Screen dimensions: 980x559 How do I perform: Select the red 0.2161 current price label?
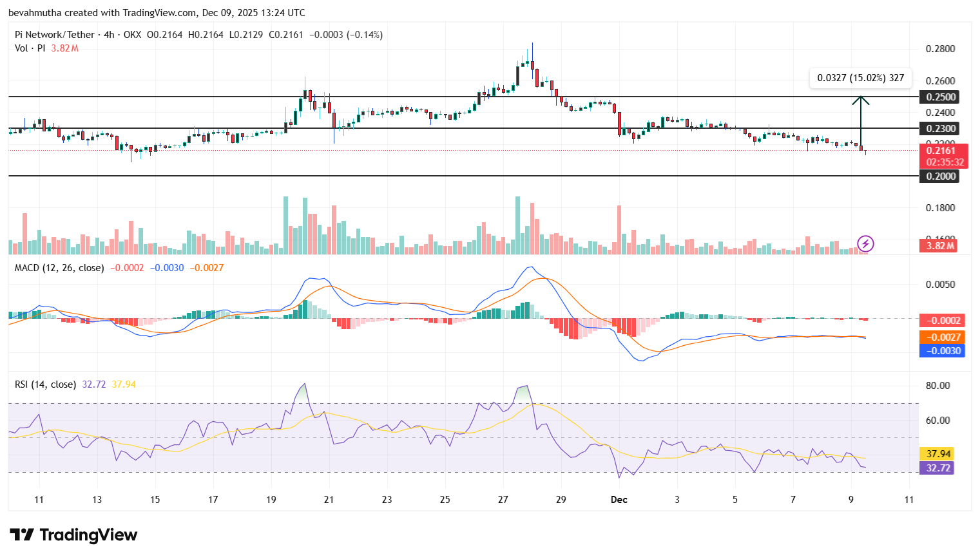pos(942,149)
